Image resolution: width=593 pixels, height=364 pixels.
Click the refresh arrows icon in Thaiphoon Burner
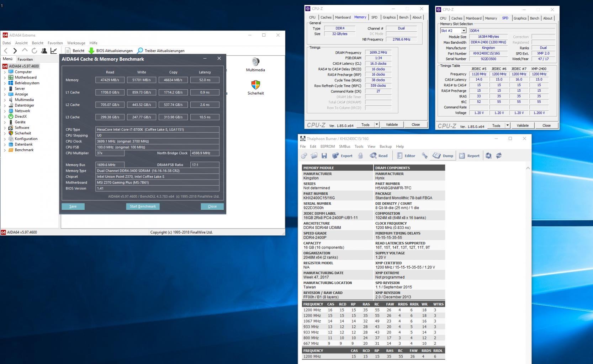(x=499, y=156)
